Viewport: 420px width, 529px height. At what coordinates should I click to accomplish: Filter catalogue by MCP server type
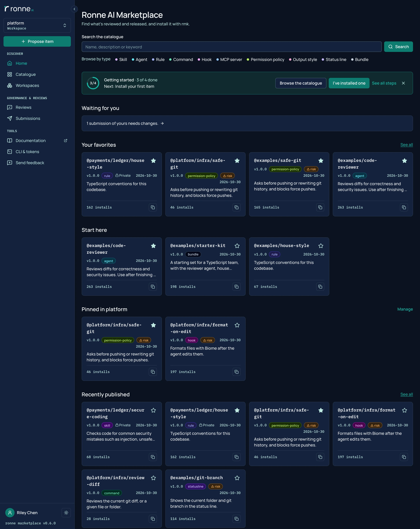click(229, 60)
